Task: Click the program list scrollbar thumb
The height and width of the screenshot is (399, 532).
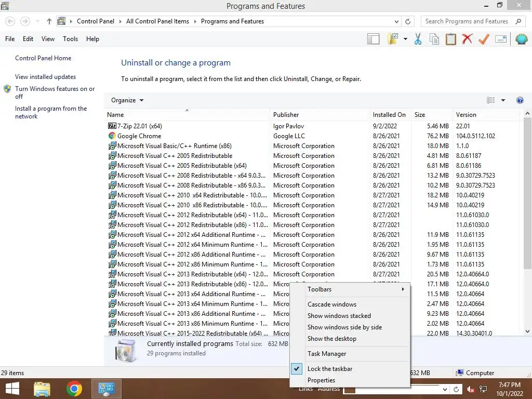Action: click(x=527, y=193)
